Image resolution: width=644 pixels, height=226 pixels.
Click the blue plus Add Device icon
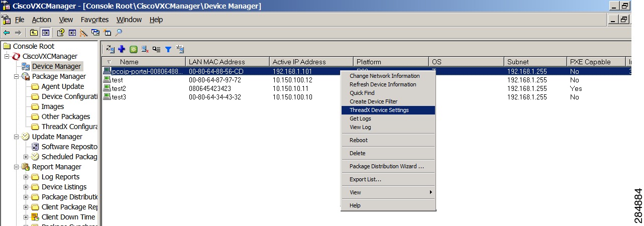[x=122, y=49]
